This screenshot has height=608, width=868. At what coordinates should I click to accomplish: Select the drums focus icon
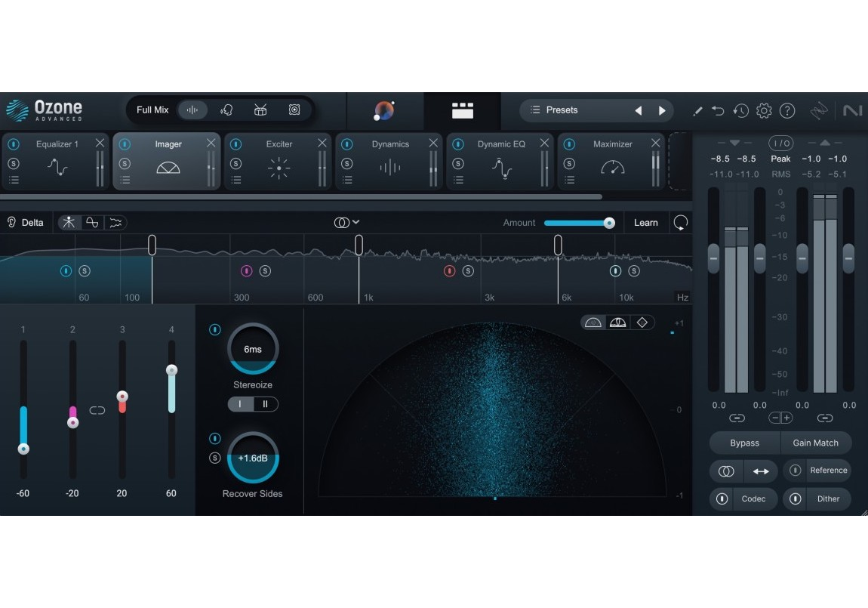point(260,110)
